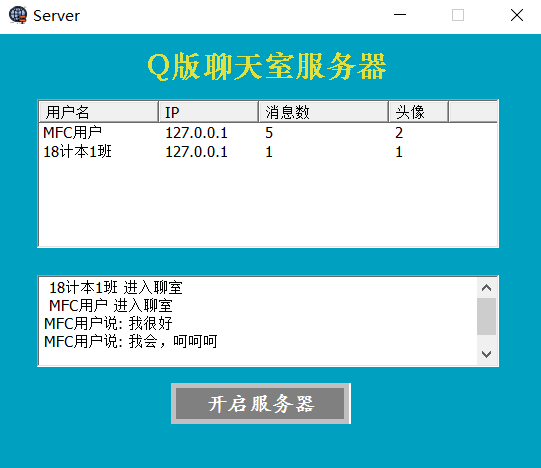Click the log scrollbar up arrow

click(x=486, y=287)
